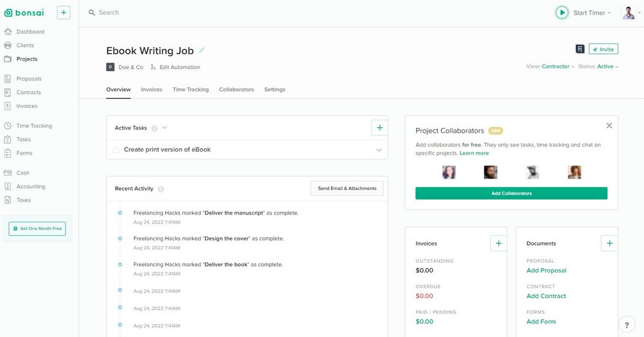
Task: Open the Learn more link
Action: coord(474,153)
